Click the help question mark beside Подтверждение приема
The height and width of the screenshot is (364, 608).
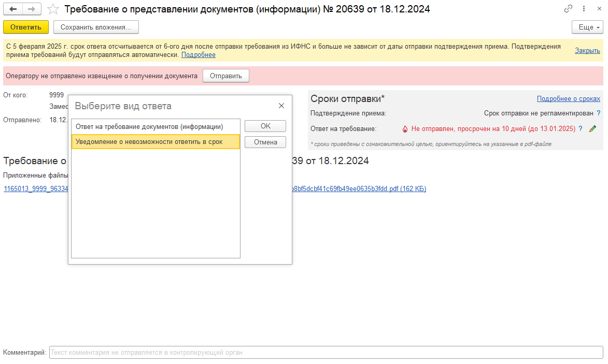598,113
